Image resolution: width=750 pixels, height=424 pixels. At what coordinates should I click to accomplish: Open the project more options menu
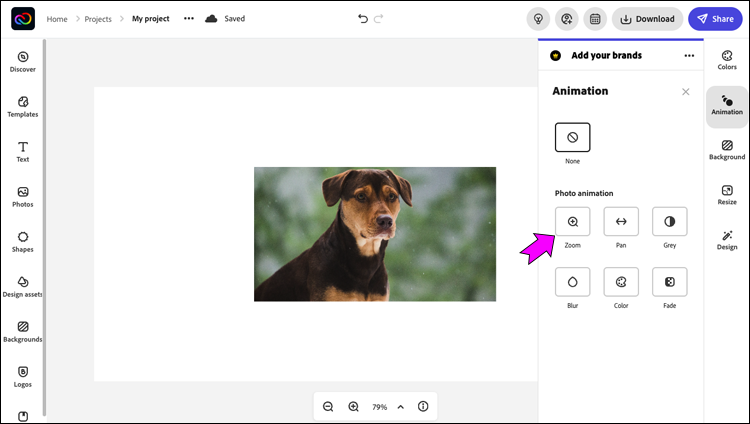189,18
